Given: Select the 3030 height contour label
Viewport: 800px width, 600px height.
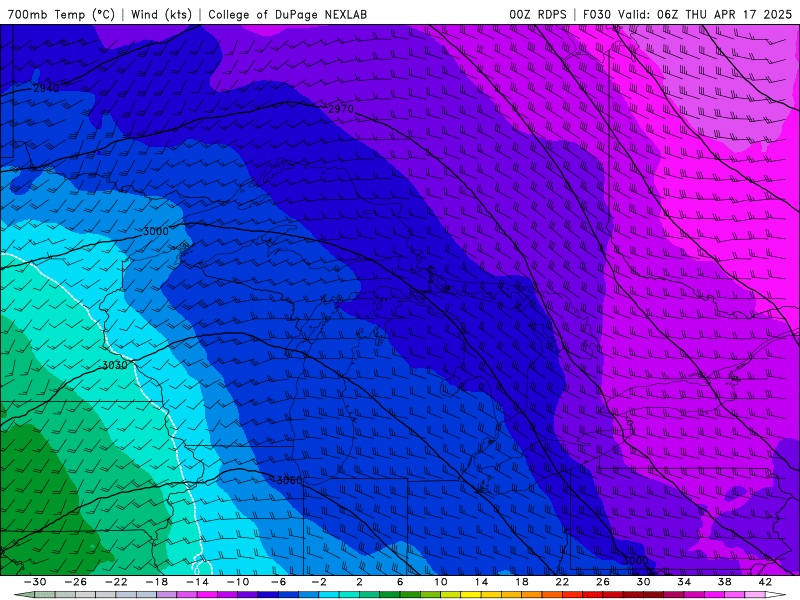Looking at the screenshot, I should [x=115, y=365].
